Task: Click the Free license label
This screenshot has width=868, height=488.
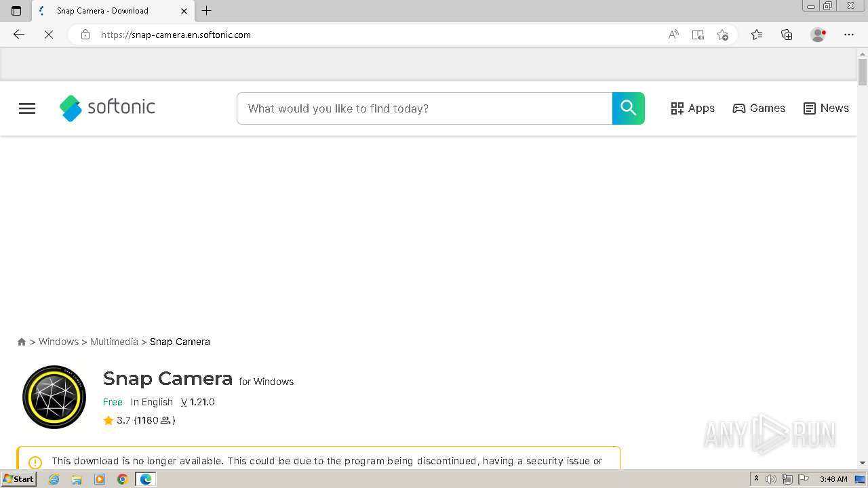Action: (113, 402)
